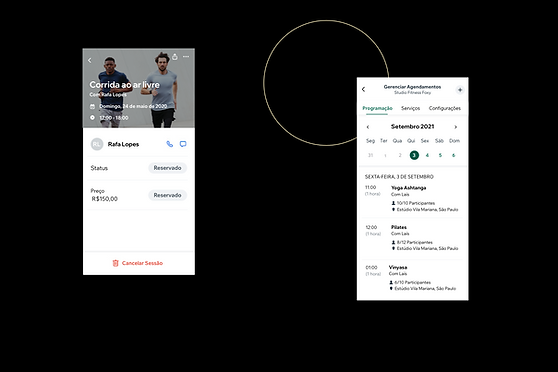
Task: Click the Status Reservado badge
Action: click(x=167, y=168)
